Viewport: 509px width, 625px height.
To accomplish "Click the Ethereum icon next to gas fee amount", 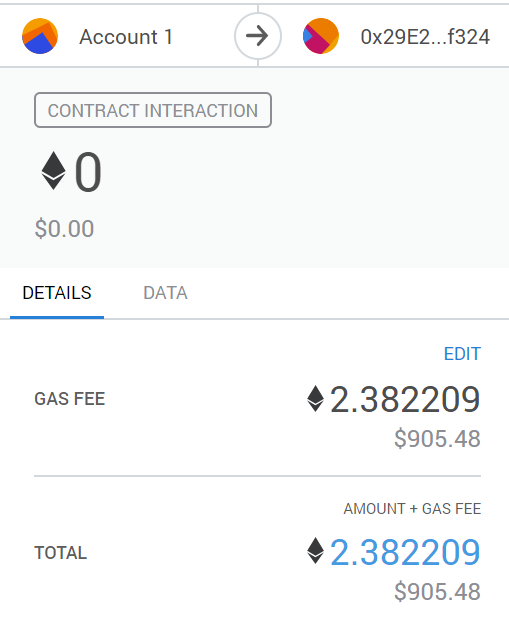I will click(x=315, y=399).
